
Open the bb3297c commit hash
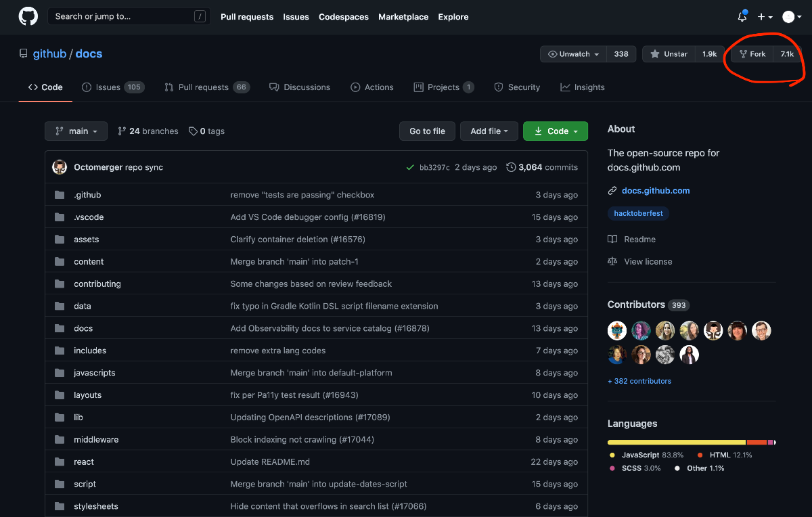(434, 167)
